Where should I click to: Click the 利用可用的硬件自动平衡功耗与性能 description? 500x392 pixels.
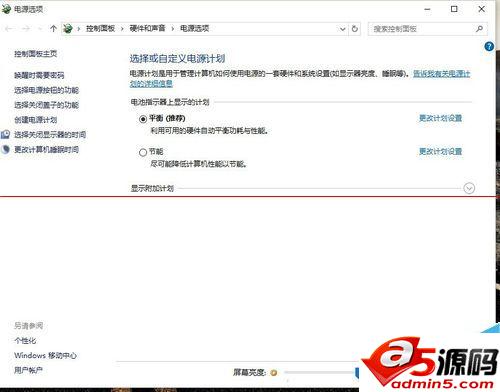pyautogui.click(x=209, y=131)
